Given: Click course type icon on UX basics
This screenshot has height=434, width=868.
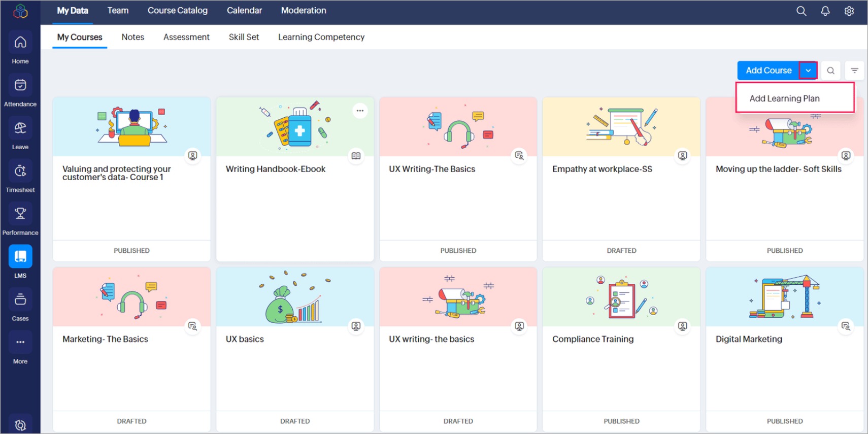Looking at the screenshot, I should pos(356,326).
